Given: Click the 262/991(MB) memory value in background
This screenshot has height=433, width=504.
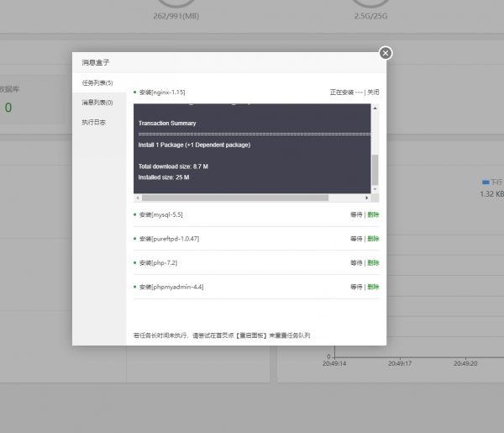Looking at the screenshot, I should pyautogui.click(x=176, y=16).
